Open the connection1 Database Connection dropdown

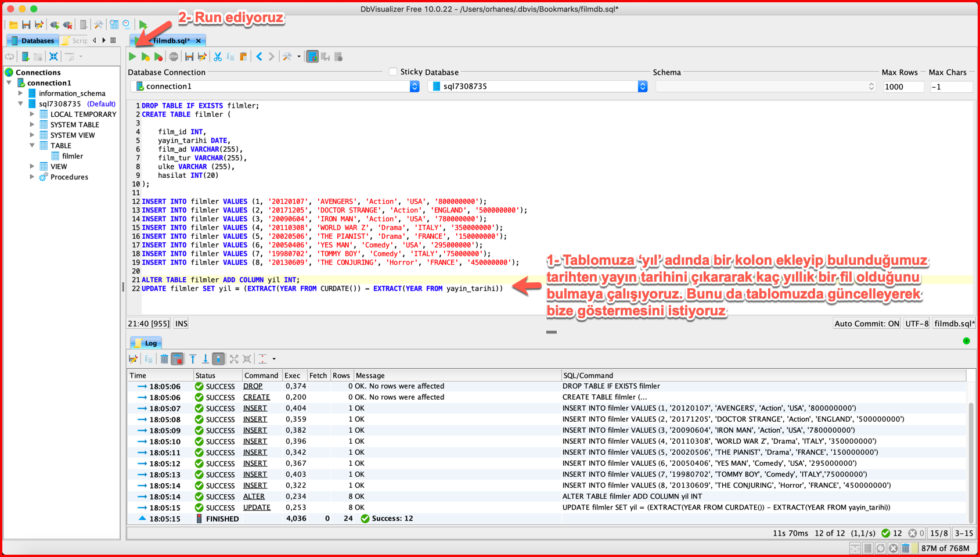pos(415,86)
